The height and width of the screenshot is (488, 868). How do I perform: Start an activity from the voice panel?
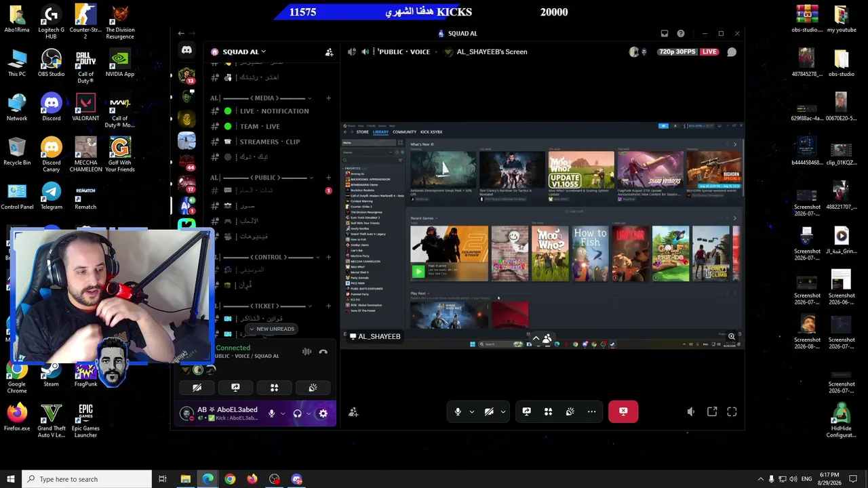point(274,388)
